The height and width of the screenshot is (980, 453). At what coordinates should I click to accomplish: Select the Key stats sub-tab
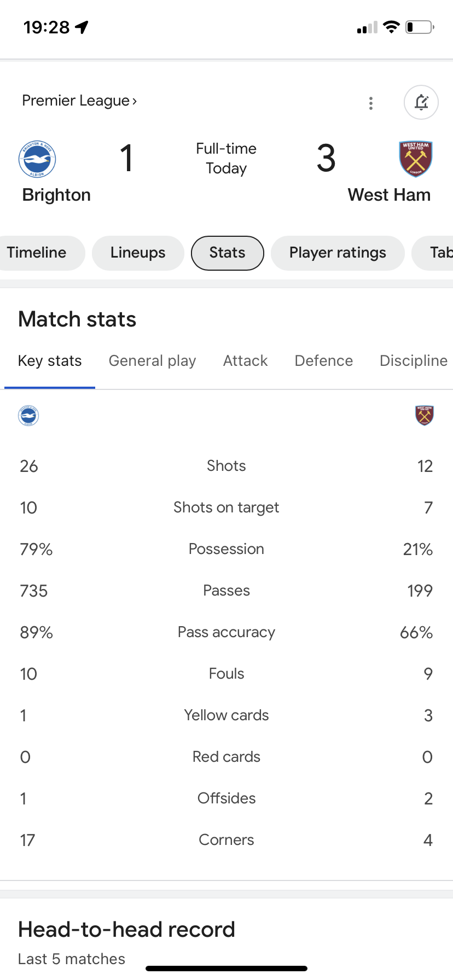click(50, 361)
